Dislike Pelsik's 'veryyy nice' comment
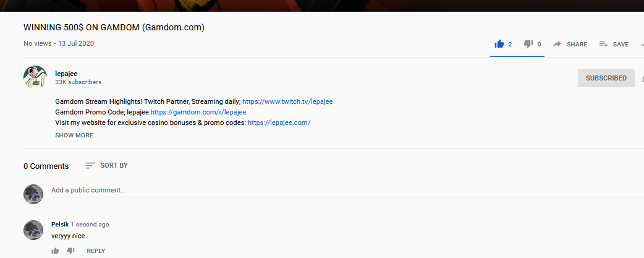This screenshot has width=644, height=258. tap(70, 251)
